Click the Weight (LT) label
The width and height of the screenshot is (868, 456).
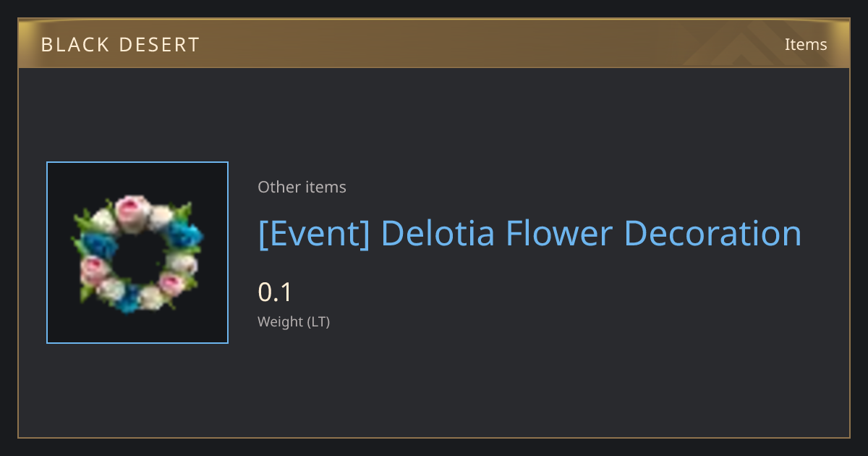[294, 321]
